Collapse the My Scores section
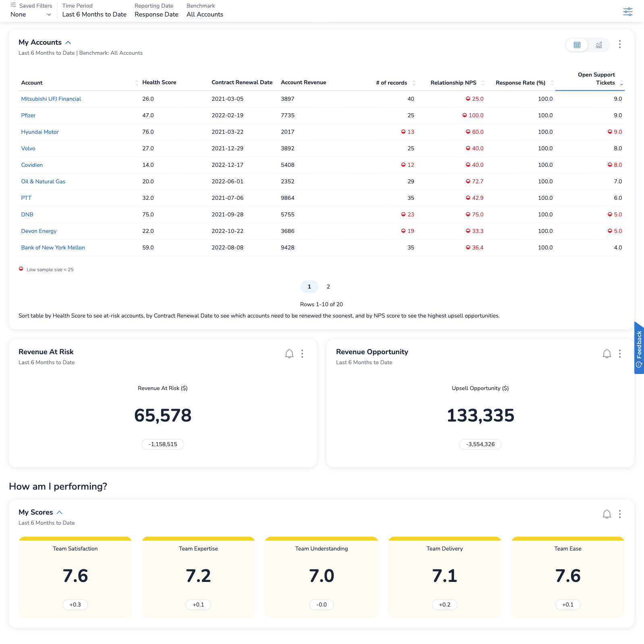The height and width of the screenshot is (644, 644). pyautogui.click(x=60, y=513)
